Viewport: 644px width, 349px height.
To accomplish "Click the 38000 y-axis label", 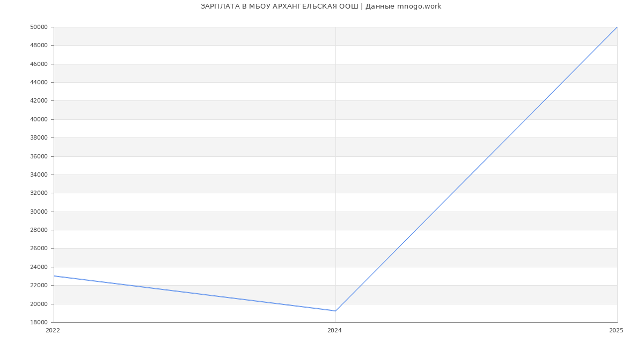I will 39,137.
